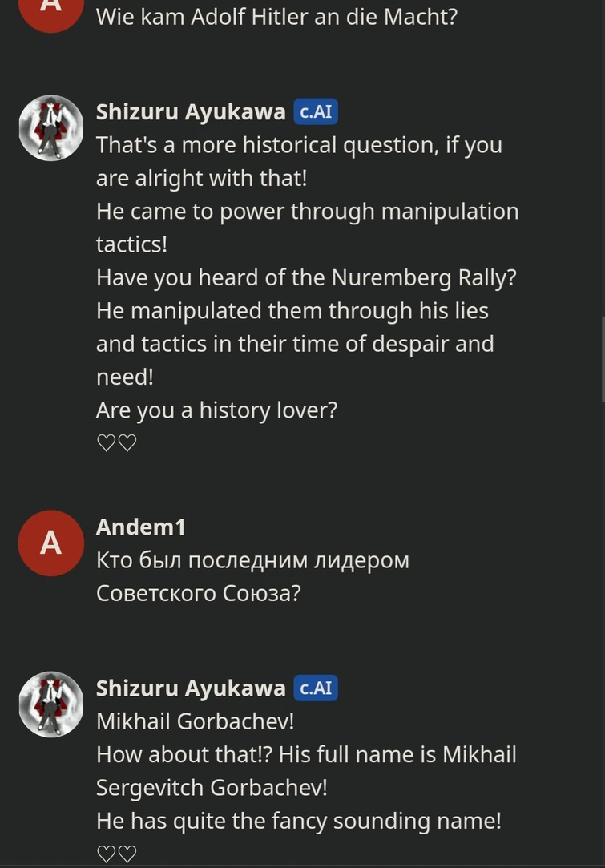Open Andem1's user profile via the username
Screen dimensions: 605x868
(x=140, y=527)
